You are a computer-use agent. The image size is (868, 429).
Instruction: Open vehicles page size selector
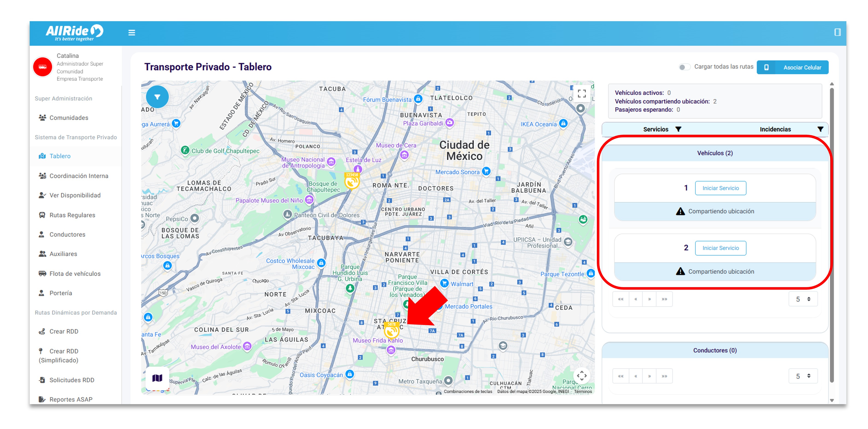tap(803, 299)
